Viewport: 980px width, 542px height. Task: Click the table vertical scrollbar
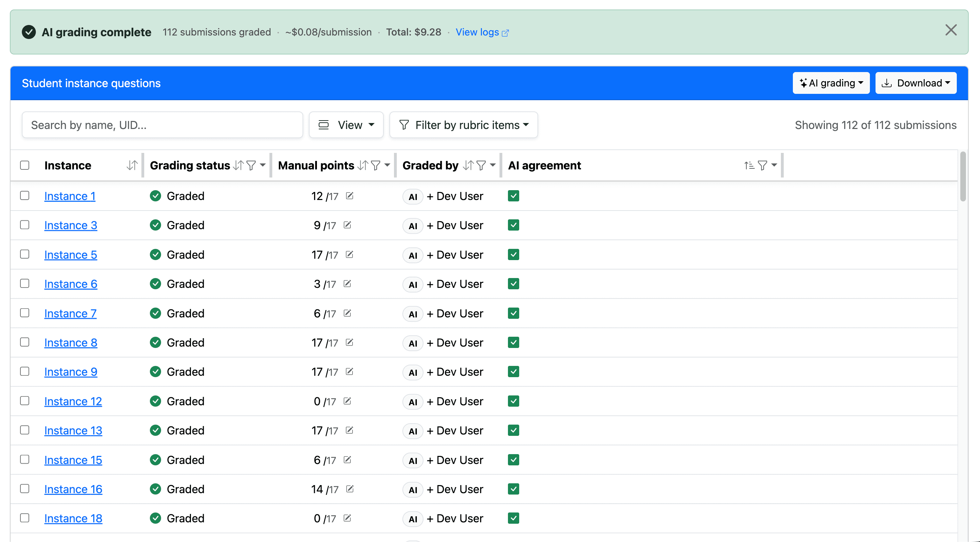(x=963, y=176)
